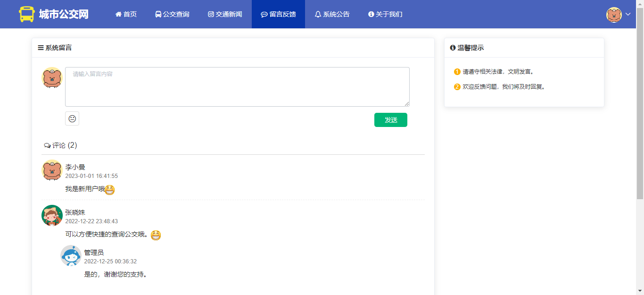Click 张晓姝's avatar picture

(x=52, y=215)
